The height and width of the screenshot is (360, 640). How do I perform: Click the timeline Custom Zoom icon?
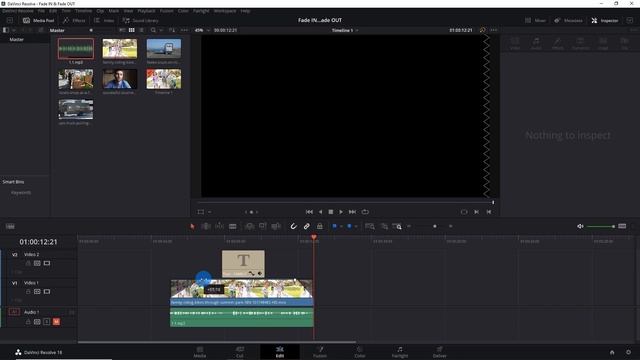pos(397,226)
